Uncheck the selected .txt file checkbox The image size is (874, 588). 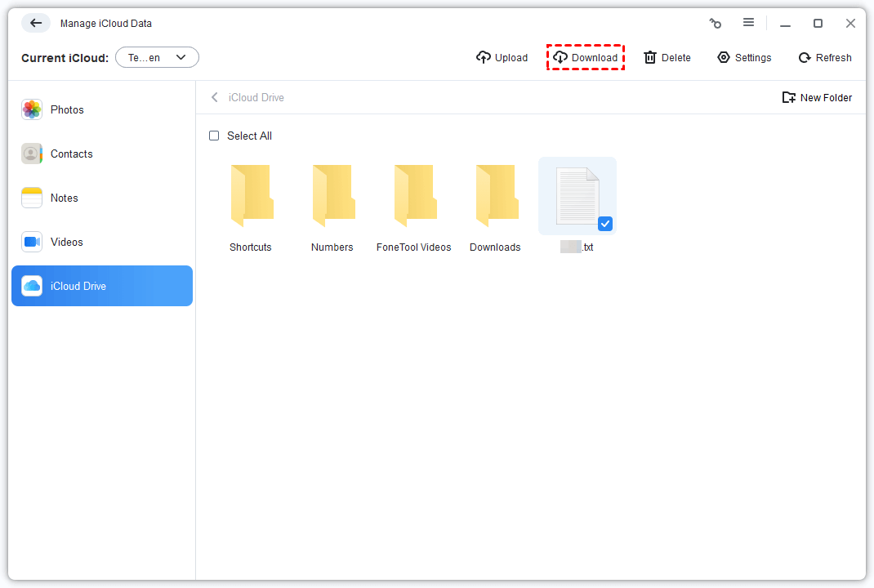click(x=605, y=223)
